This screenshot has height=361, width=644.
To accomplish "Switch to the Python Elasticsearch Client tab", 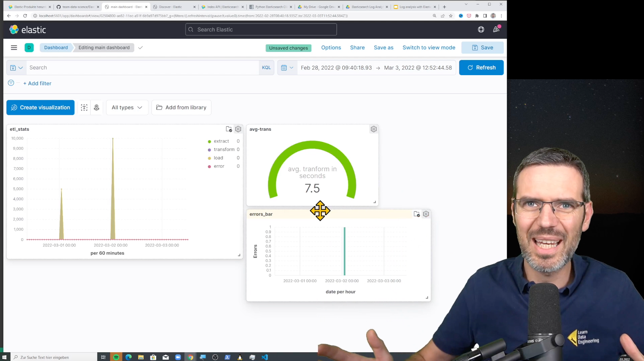I will point(271,7).
